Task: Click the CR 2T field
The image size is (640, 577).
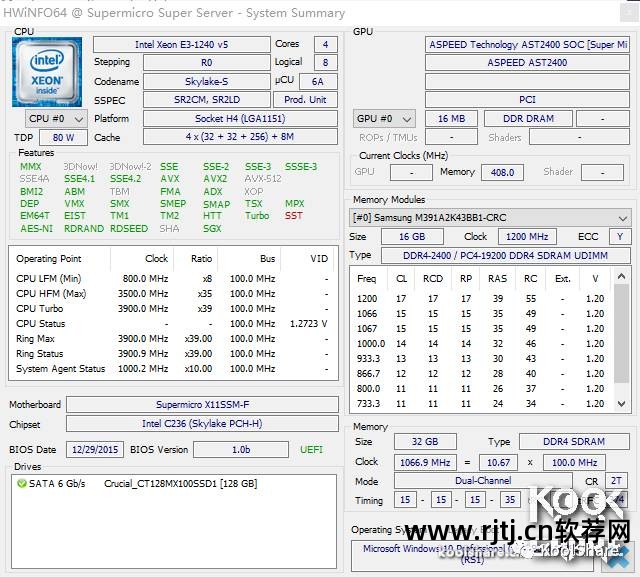Action: 616,481
